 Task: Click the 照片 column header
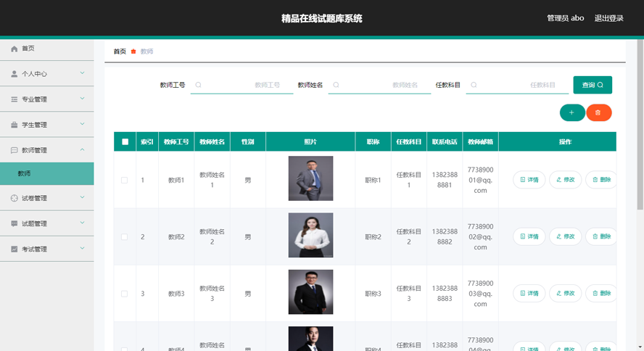310,141
